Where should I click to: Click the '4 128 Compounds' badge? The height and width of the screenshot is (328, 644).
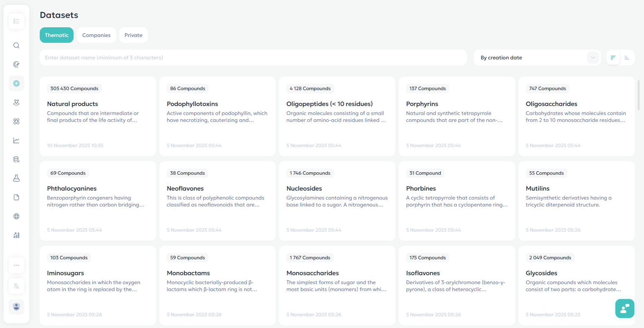point(310,89)
